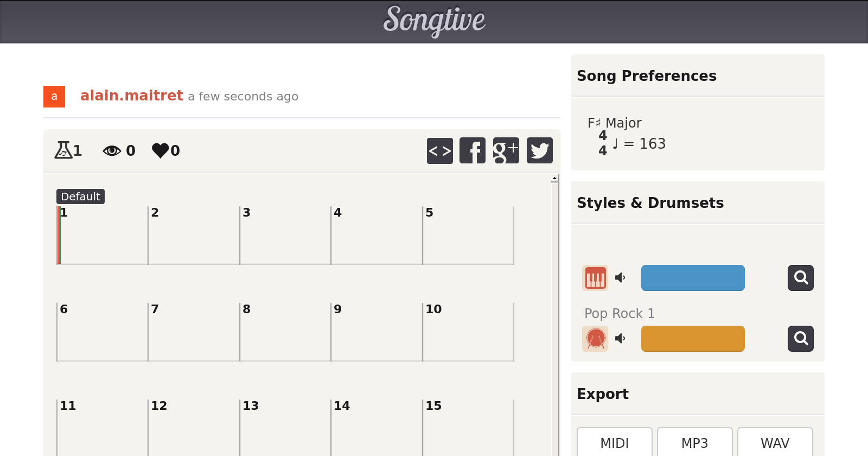868x456 pixels.
Task: Click the red piano instrument icon
Action: click(595, 278)
